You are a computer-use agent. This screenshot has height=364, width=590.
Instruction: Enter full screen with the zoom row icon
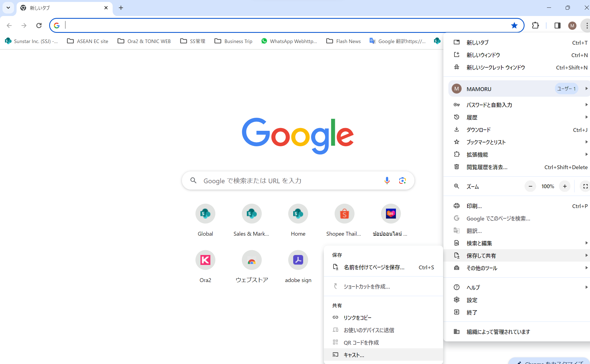tap(585, 186)
